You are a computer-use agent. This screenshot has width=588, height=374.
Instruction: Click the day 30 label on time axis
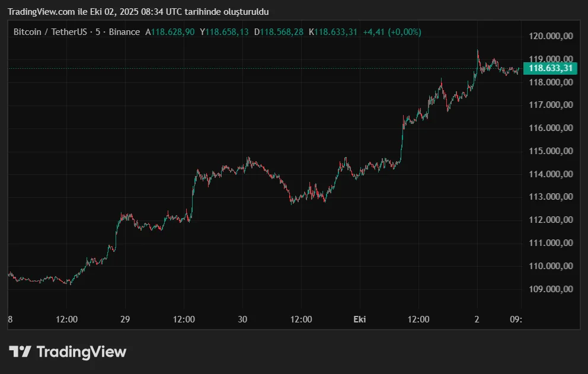point(242,319)
